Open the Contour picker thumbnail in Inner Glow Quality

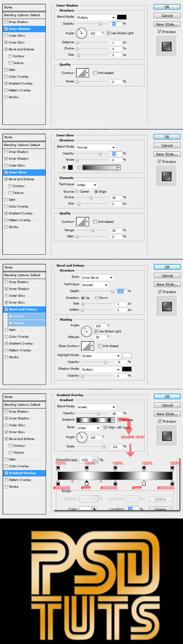click(x=81, y=222)
